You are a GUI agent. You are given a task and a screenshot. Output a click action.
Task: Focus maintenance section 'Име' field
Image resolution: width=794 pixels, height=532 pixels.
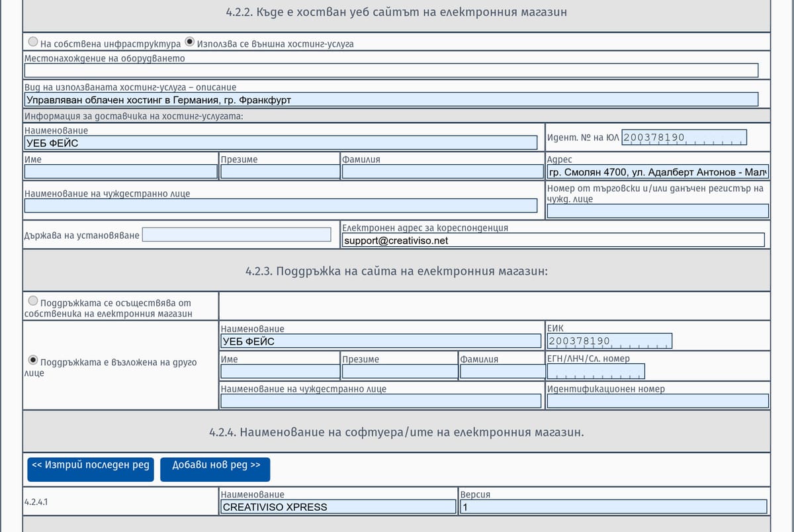[x=280, y=371]
